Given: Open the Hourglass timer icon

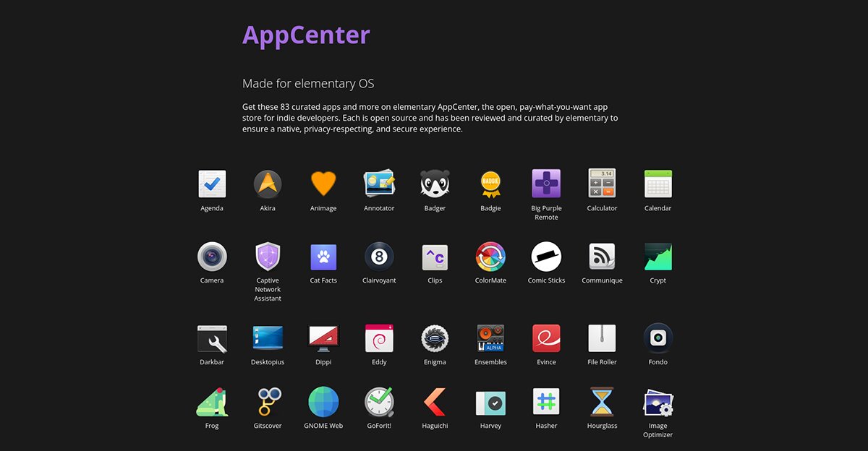Looking at the screenshot, I should click(x=602, y=402).
